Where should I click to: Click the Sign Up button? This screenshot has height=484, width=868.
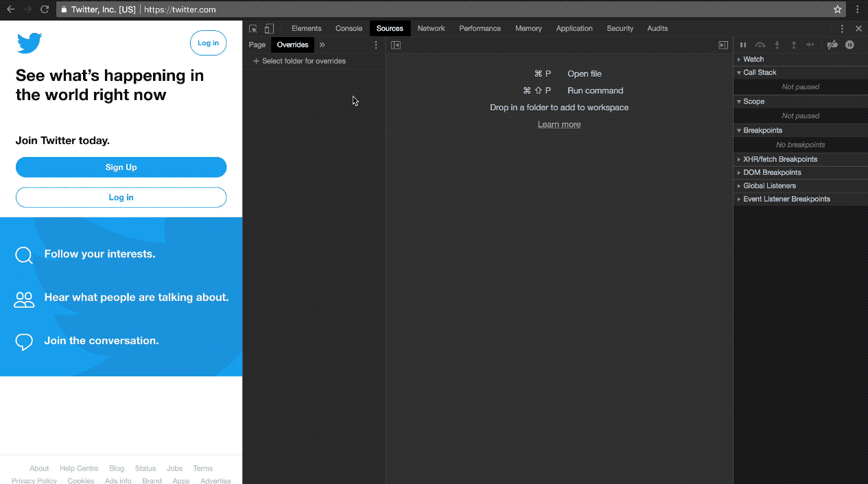(121, 167)
